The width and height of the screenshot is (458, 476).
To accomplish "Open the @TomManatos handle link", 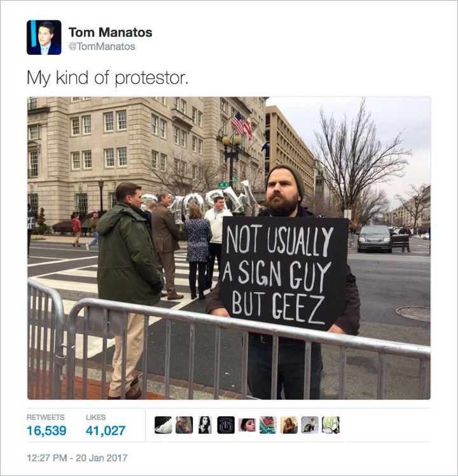I will [x=102, y=46].
